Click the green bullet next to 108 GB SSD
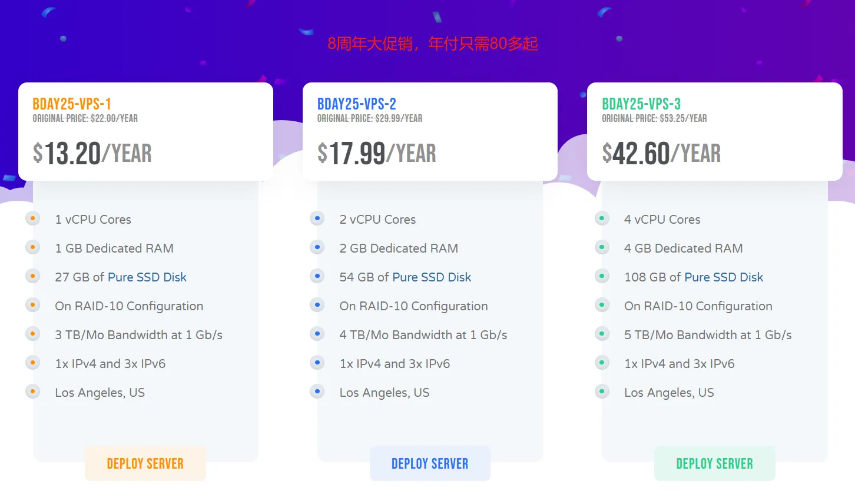 click(602, 276)
